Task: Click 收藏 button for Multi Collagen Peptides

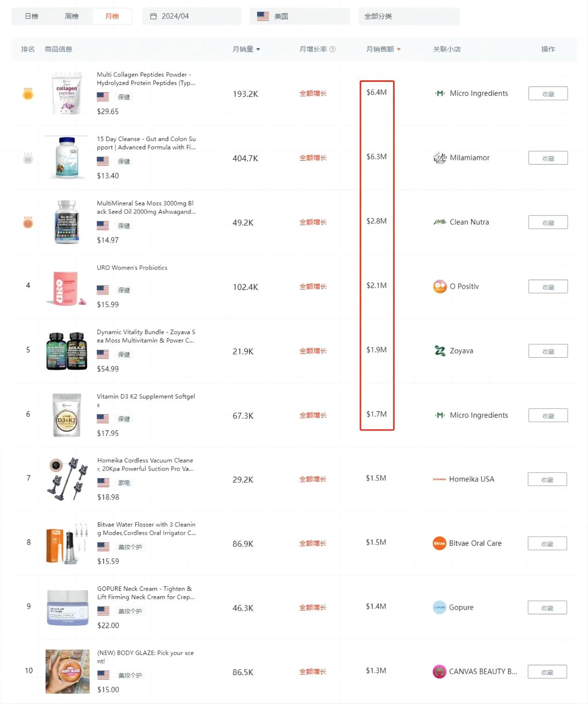Action: click(x=548, y=94)
